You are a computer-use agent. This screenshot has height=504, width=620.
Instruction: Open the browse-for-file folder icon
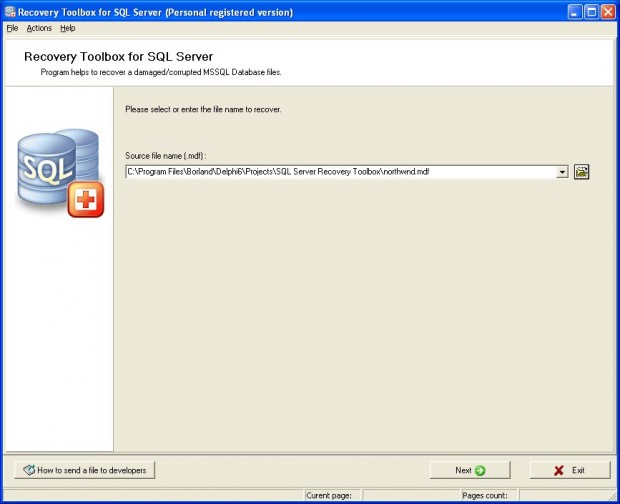pyautogui.click(x=581, y=172)
